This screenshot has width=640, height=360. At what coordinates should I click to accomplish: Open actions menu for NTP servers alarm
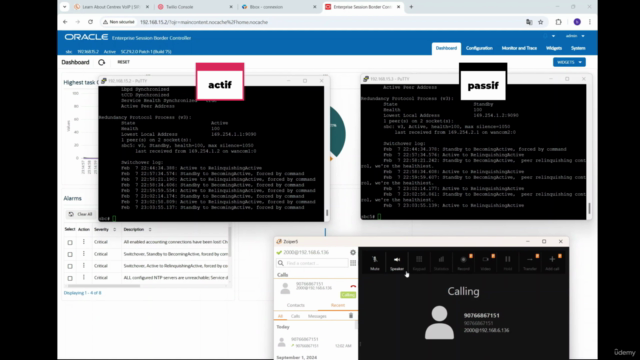point(84,278)
